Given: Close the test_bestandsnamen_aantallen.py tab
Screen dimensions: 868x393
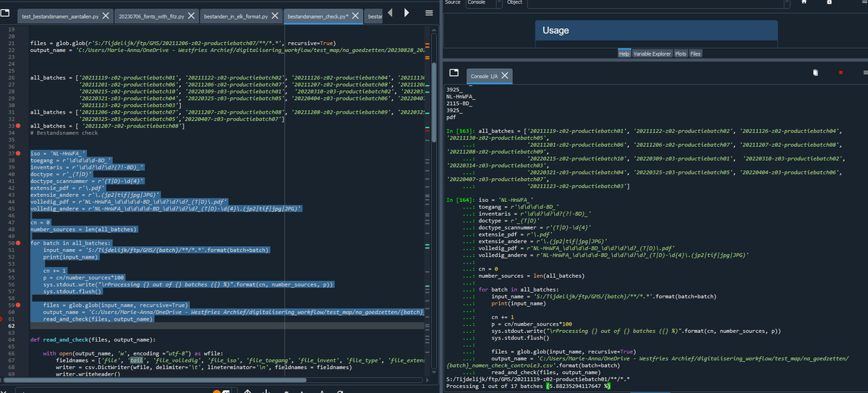Looking at the screenshot, I should click(106, 15).
